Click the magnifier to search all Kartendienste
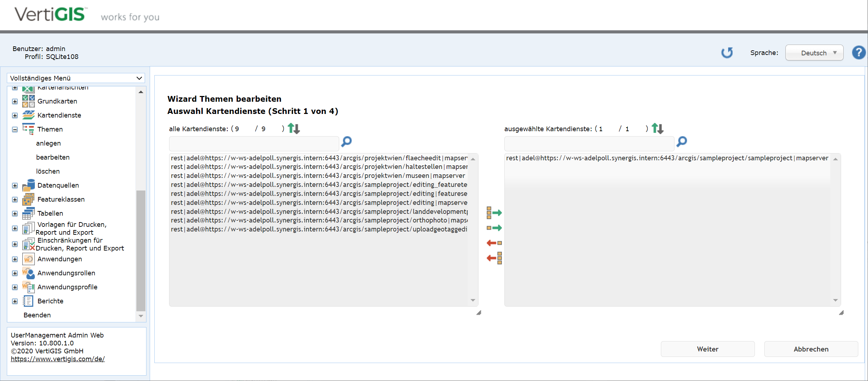Image resolution: width=868 pixels, height=381 pixels. pyautogui.click(x=346, y=142)
